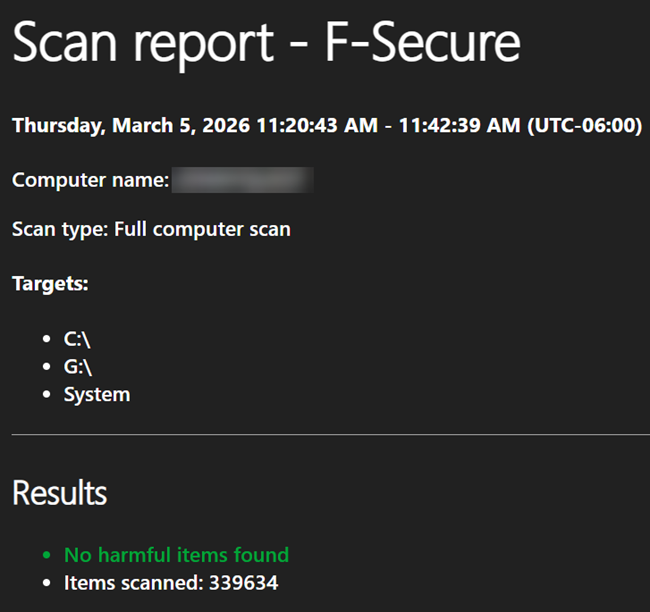Select the System target entry

point(97,395)
